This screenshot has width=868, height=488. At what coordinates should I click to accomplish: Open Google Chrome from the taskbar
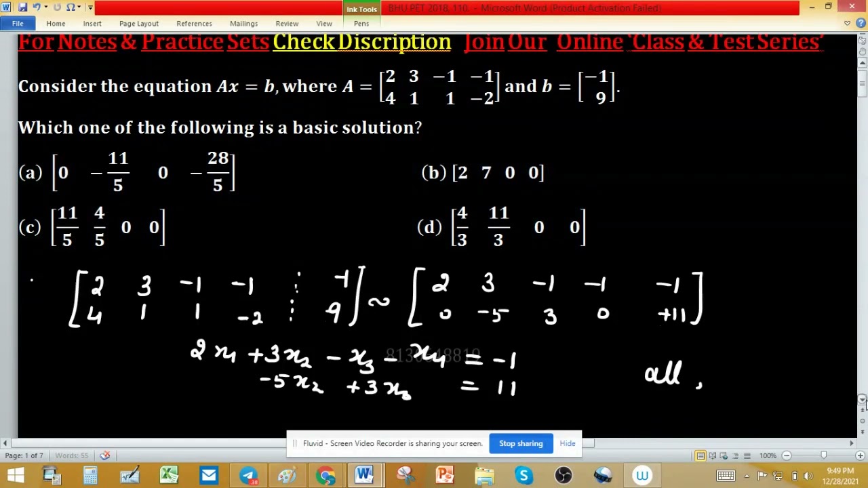click(x=326, y=475)
